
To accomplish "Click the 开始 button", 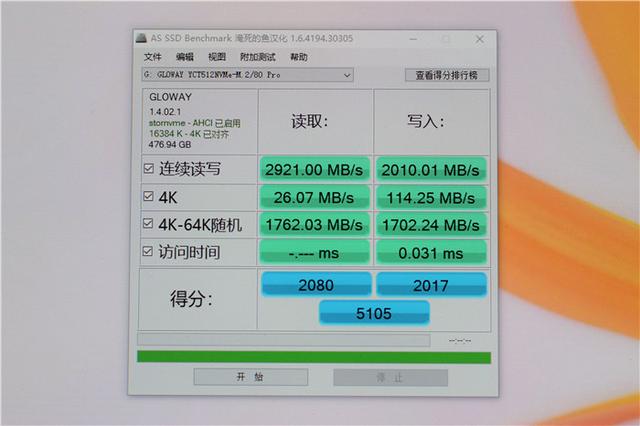I will (251, 377).
